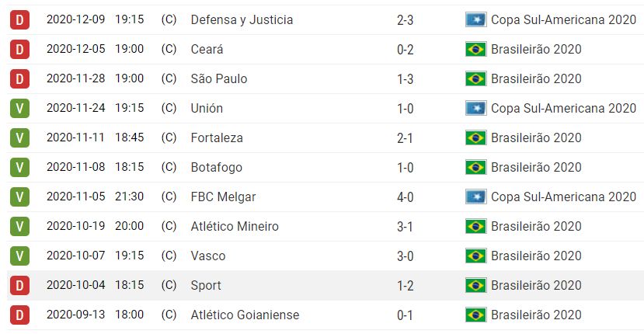Click the Brazil flag next to Ceará match
This screenshot has height=334, width=644.
tap(475, 49)
